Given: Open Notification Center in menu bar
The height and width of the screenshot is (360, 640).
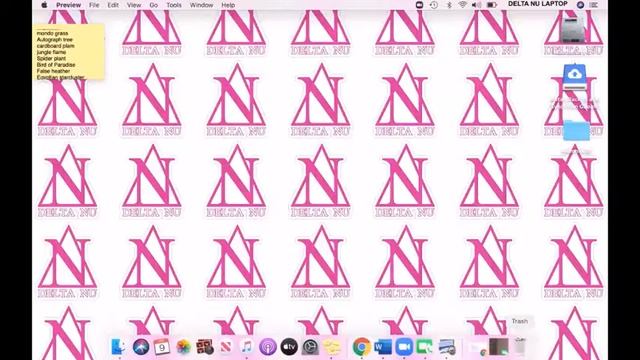Looking at the screenshot, I should click(594, 5).
